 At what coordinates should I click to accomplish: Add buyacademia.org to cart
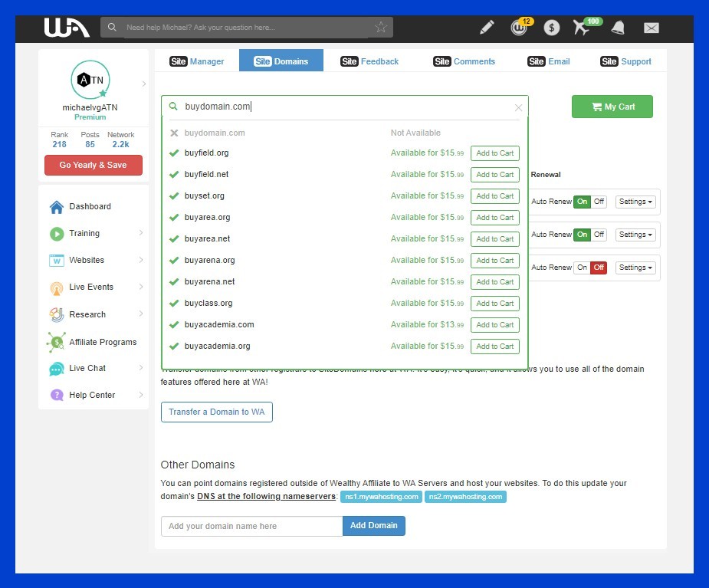(494, 347)
